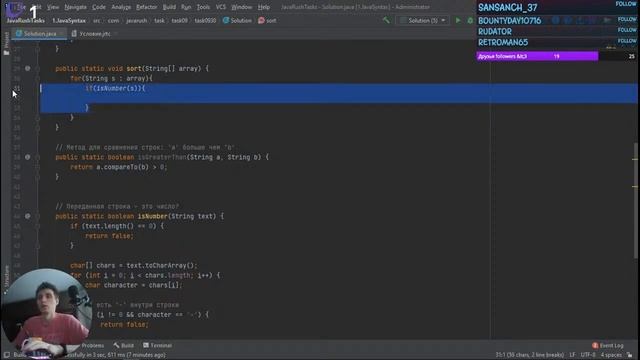This screenshot has width=640, height=360.
Task: Collapse the isGreaterThan method code fold
Action: point(37,157)
